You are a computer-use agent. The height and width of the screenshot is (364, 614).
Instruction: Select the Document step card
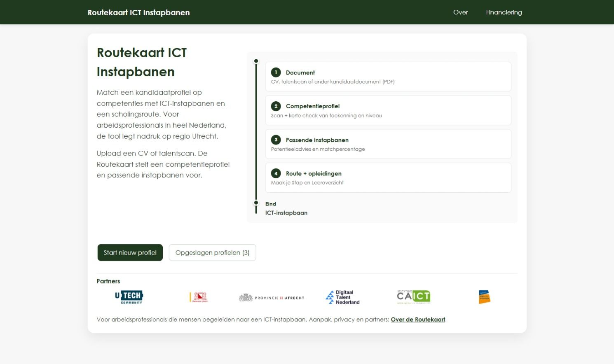click(x=388, y=77)
